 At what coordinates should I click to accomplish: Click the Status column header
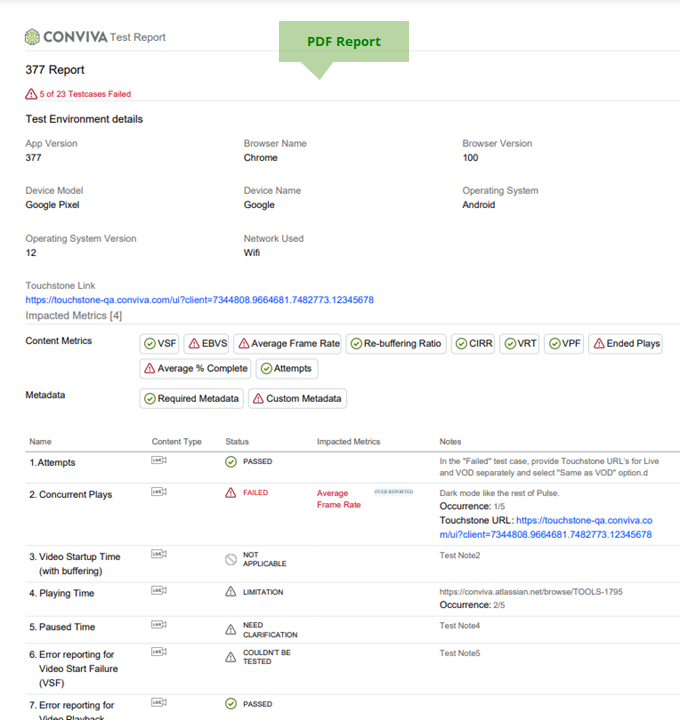[x=237, y=441]
